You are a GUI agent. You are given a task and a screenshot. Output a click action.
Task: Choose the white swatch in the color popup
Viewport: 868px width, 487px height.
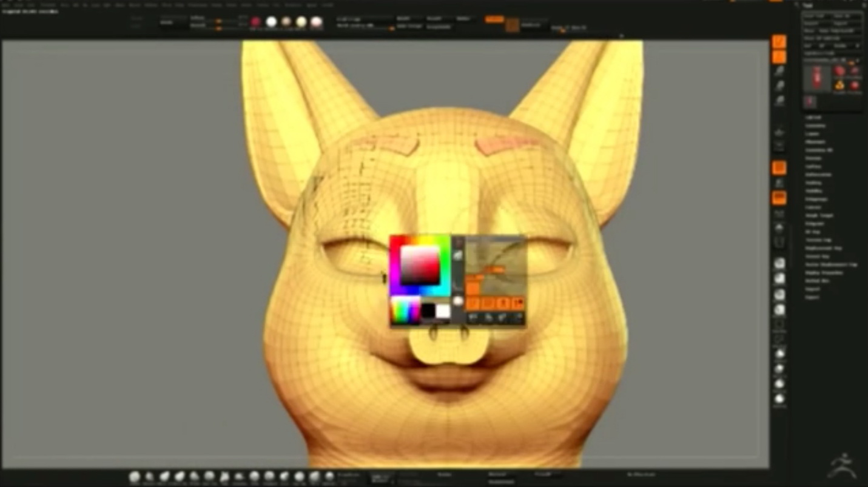coord(443,311)
